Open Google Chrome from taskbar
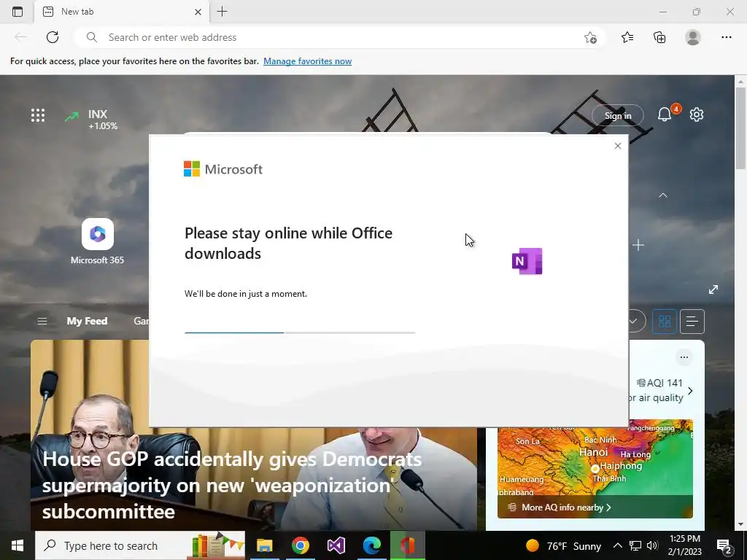Image resolution: width=747 pixels, height=560 pixels. tap(300, 545)
